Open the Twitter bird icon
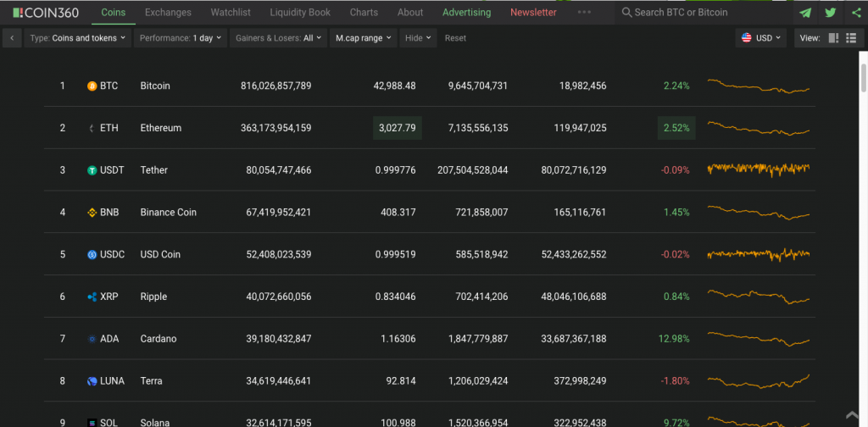 click(x=831, y=12)
